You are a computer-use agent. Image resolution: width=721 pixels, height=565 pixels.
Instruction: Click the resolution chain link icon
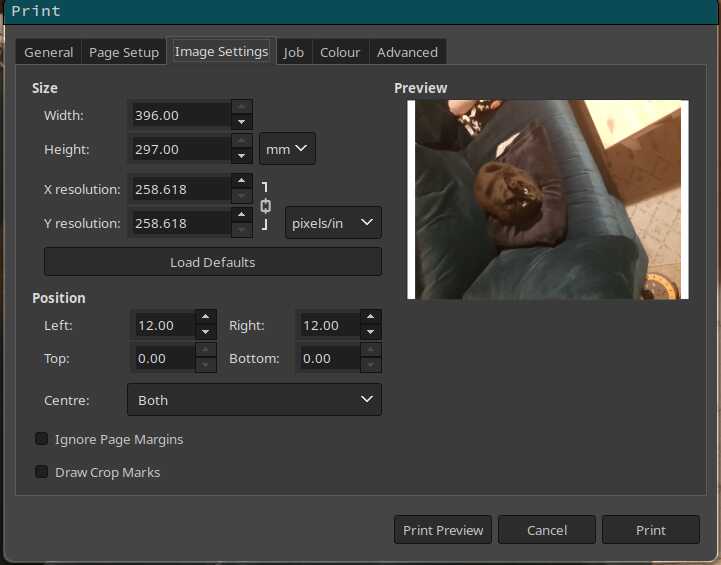pyautogui.click(x=266, y=206)
